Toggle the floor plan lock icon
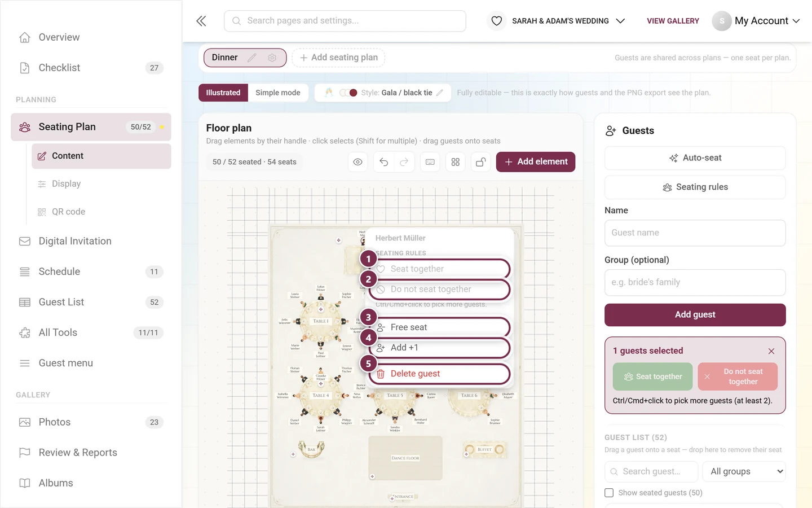Viewport: 812px width, 508px height. (x=481, y=162)
